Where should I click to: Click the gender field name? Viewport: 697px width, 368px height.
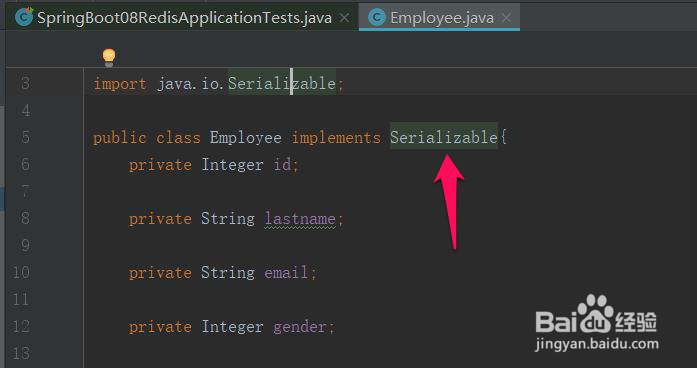300,327
